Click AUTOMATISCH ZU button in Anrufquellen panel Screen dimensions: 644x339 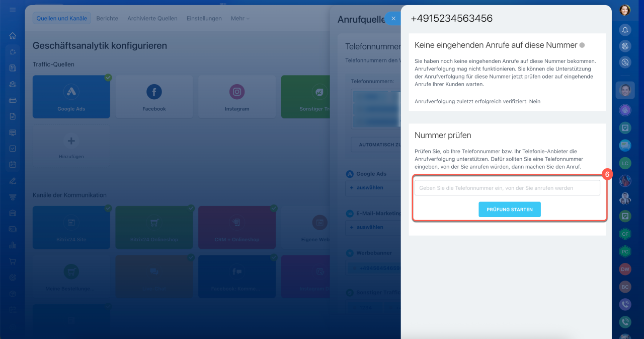pyautogui.click(x=376, y=145)
